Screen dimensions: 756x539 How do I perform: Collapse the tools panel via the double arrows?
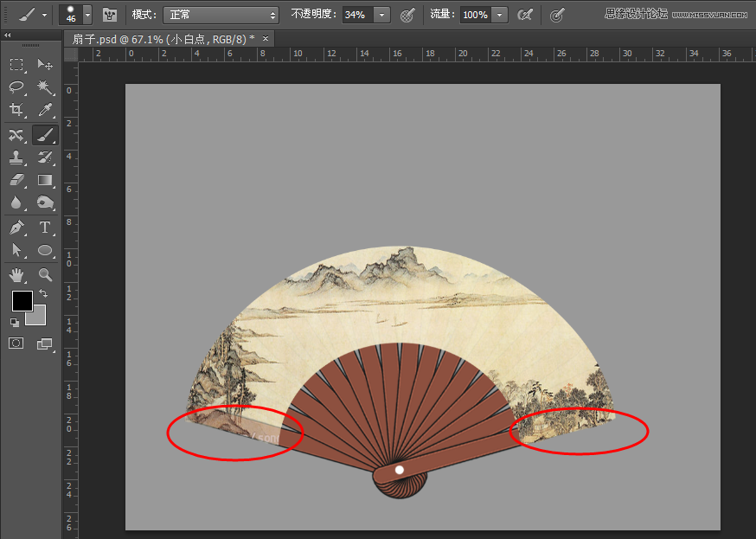pyautogui.click(x=9, y=35)
